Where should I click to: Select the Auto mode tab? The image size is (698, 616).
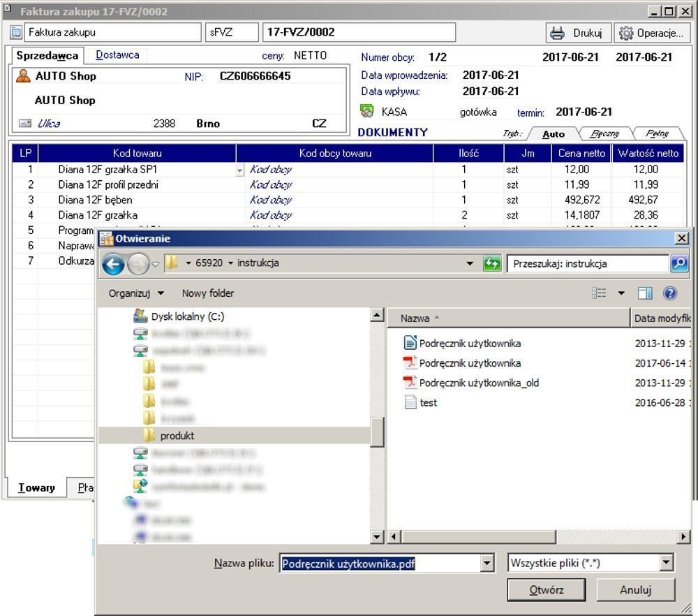coord(554,133)
